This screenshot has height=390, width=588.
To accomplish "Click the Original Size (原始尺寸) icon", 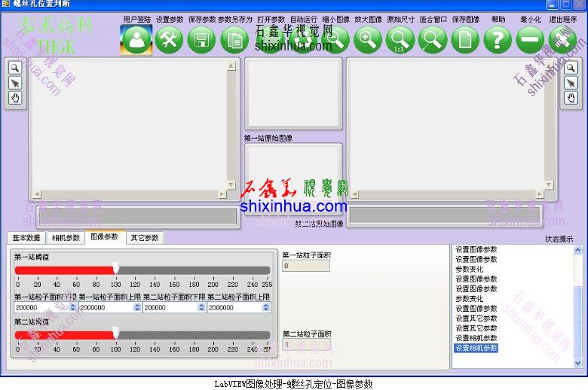I will [x=400, y=40].
